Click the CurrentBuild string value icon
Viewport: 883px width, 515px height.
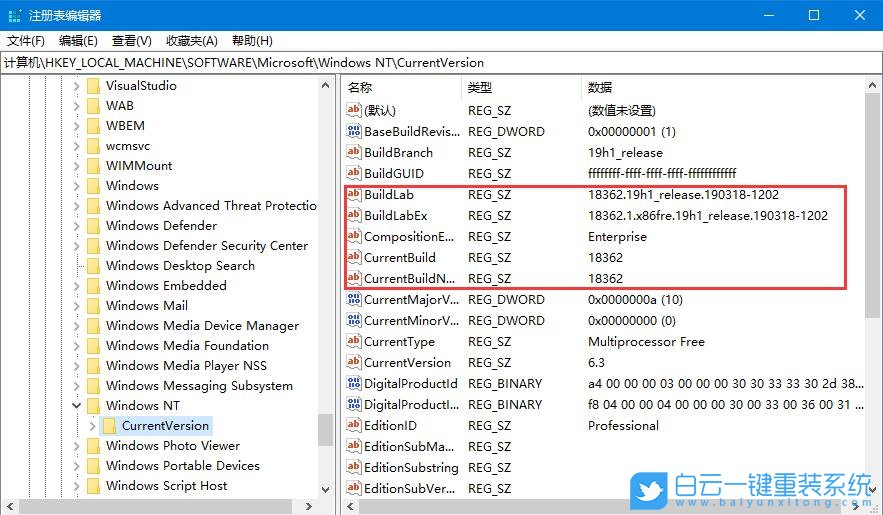[x=354, y=257]
